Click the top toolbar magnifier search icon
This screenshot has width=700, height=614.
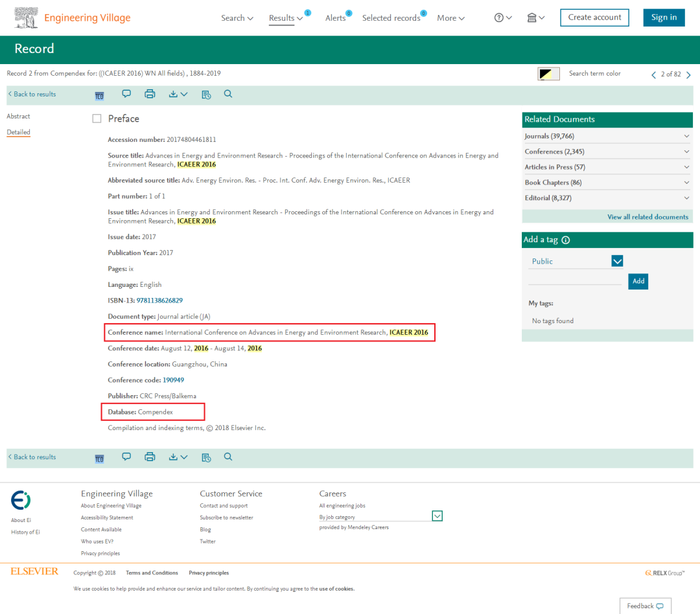coord(228,94)
